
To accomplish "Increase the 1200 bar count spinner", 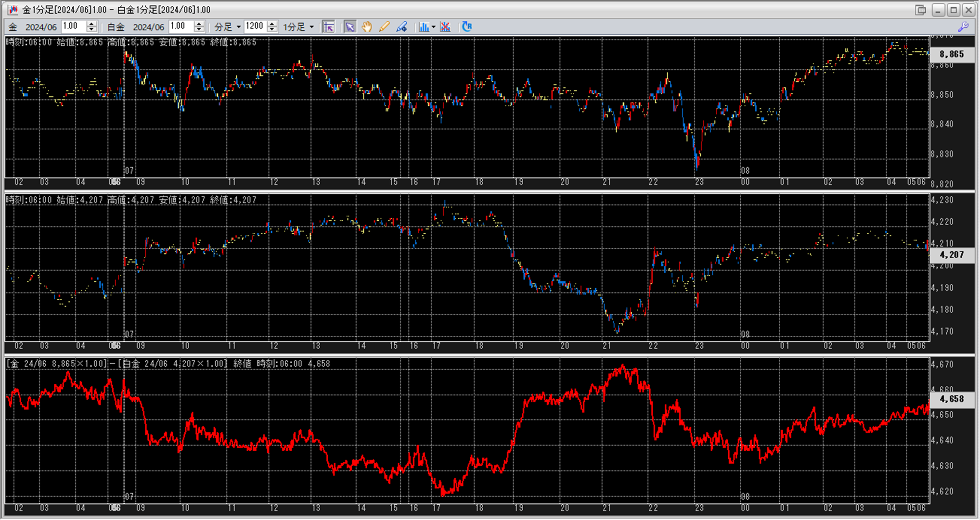I will tap(272, 24).
